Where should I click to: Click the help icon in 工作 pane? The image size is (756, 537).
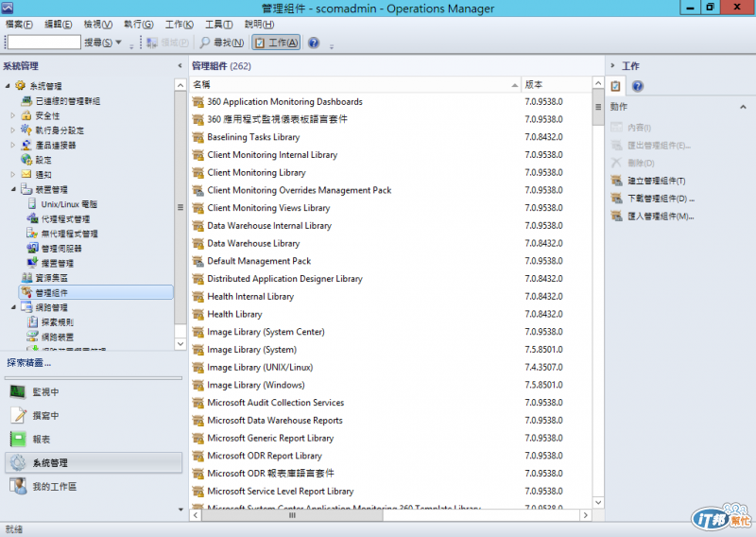click(637, 86)
